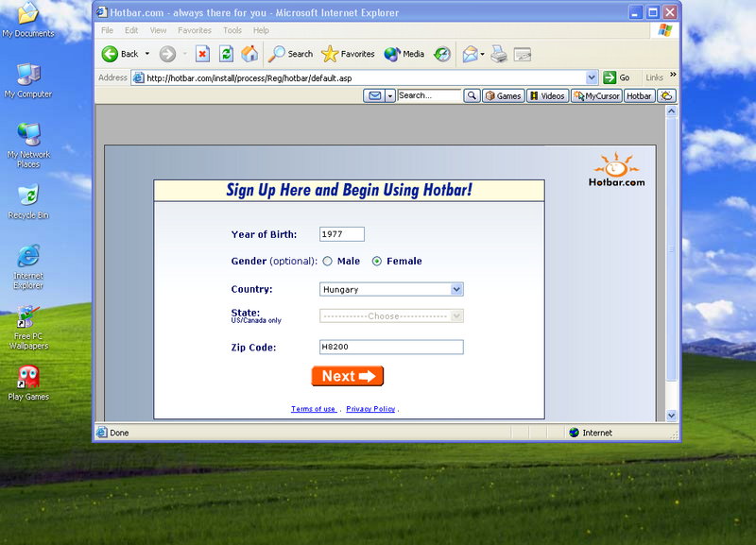Screen dimensions: 756x545
Task: Open the File menu
Action: click(x=107, y=30)
